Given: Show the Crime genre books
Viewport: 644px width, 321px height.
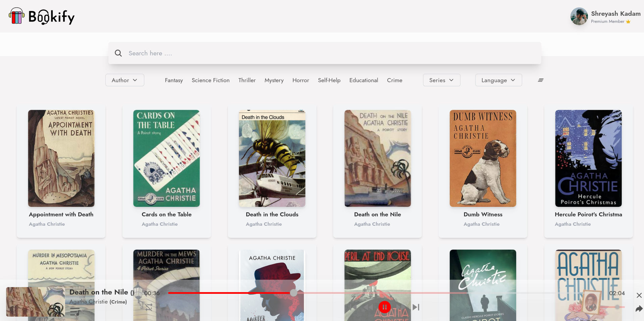Looking at the screenshot, I should (x=395, y=80).
